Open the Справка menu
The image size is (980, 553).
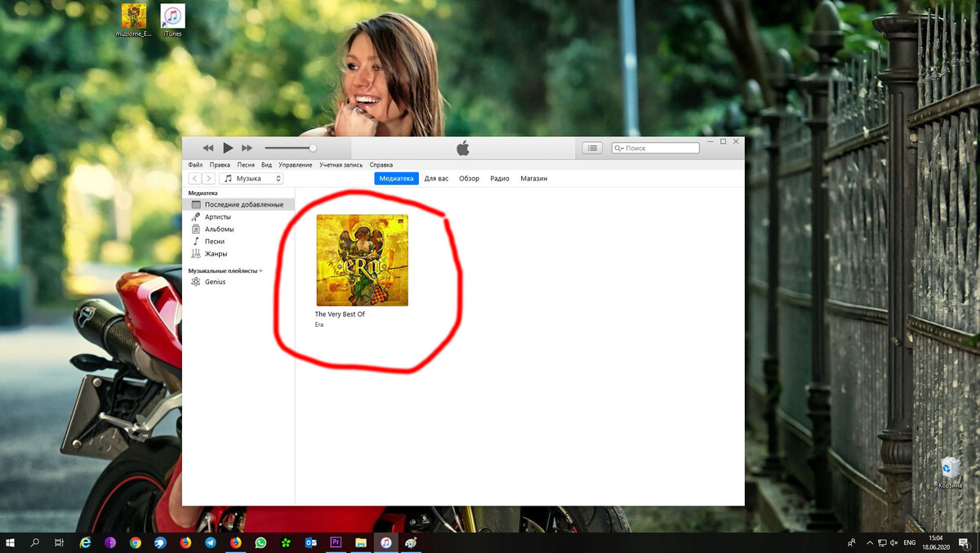(x=381, y=165)
